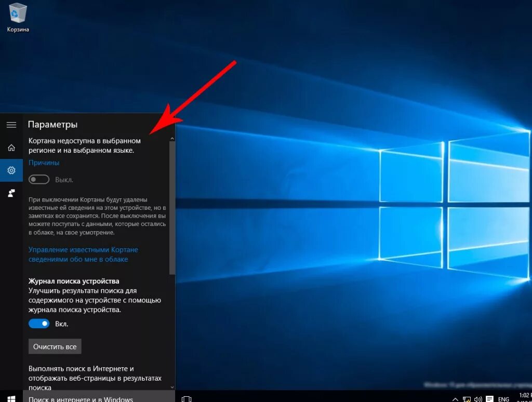Open the hamburger menu in Cortana panel
This screenshot has height=402, width=532.
click(11, 125)
